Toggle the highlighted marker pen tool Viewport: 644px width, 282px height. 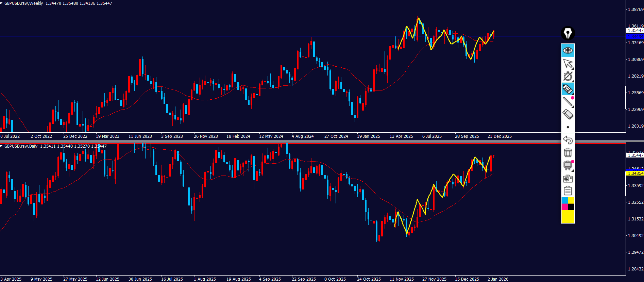coord(567,89)
